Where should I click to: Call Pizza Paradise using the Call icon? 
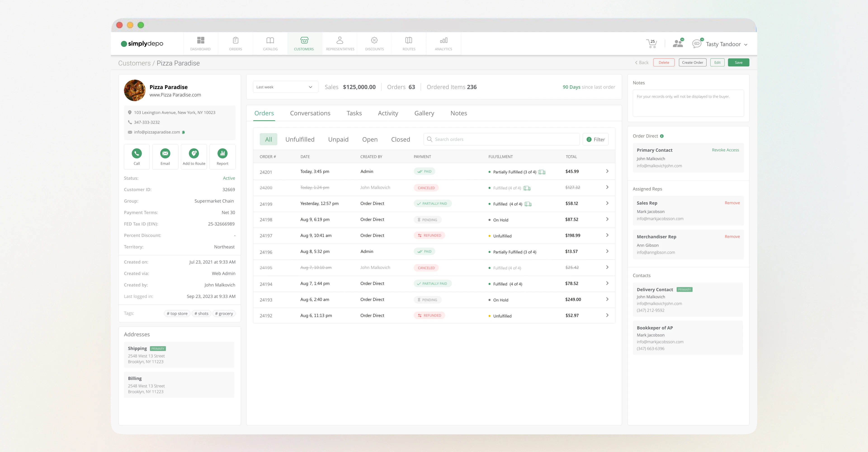point(137,157)
